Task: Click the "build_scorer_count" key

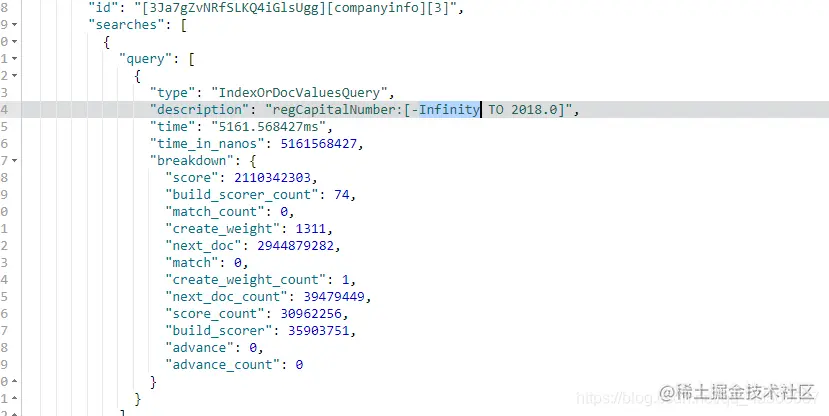Action: pos(242,195)
